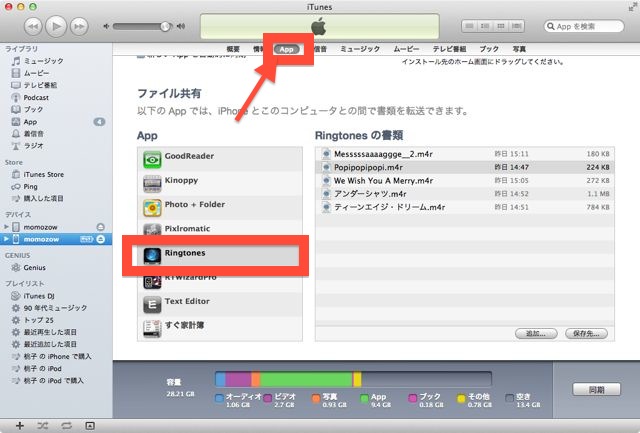Image resolution: width=640 pixels, height=433 pixels.
Task: Switch to list view button
Action: click(x=469, y=27)
